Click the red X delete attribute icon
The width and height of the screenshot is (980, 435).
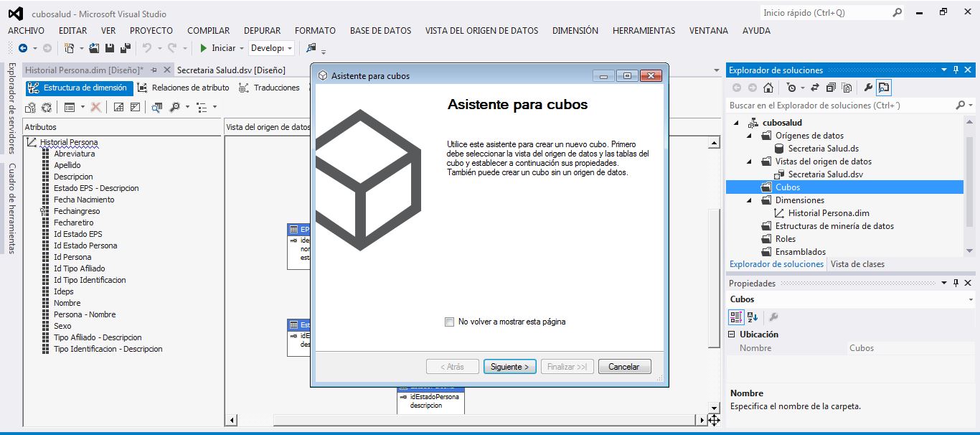(96, 107)
